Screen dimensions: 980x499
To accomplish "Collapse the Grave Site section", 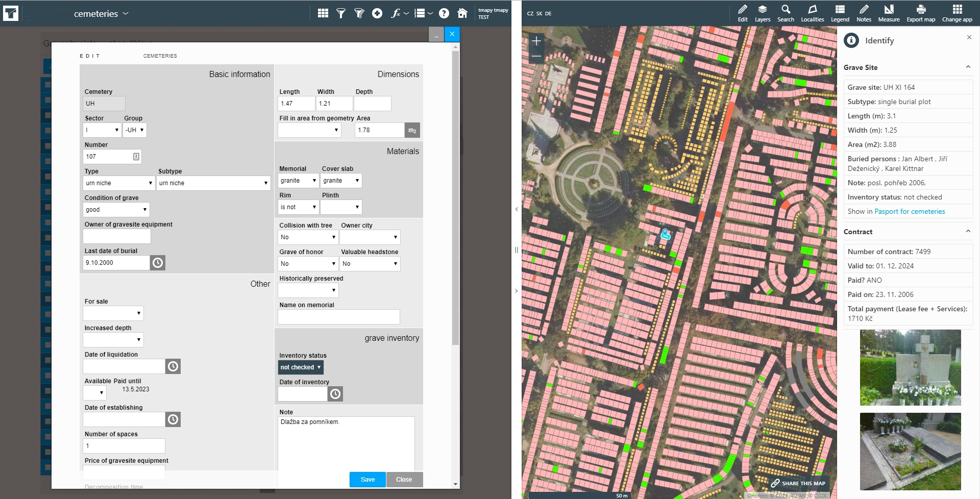I will click(x=968, y=67).
